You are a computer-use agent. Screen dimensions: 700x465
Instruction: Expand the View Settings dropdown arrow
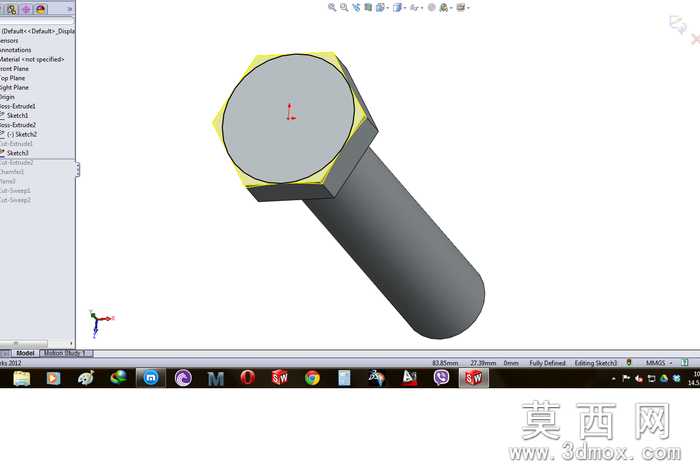click(468, 8)
